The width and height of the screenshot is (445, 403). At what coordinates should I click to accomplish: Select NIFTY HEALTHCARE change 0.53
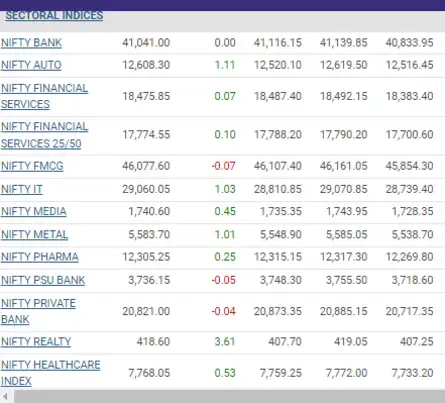pyautogui.click(x=225, y=373)
